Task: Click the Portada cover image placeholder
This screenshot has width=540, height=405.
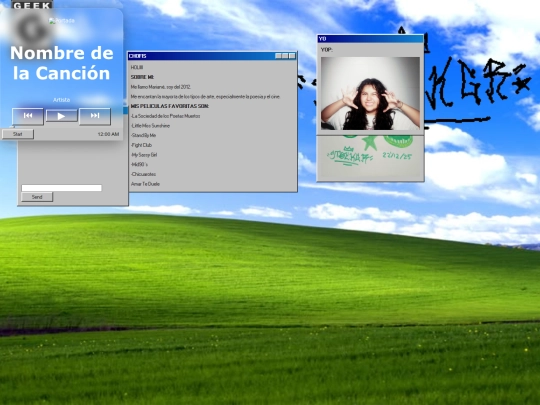Action: pyautogui.click(x=62, y=21)
